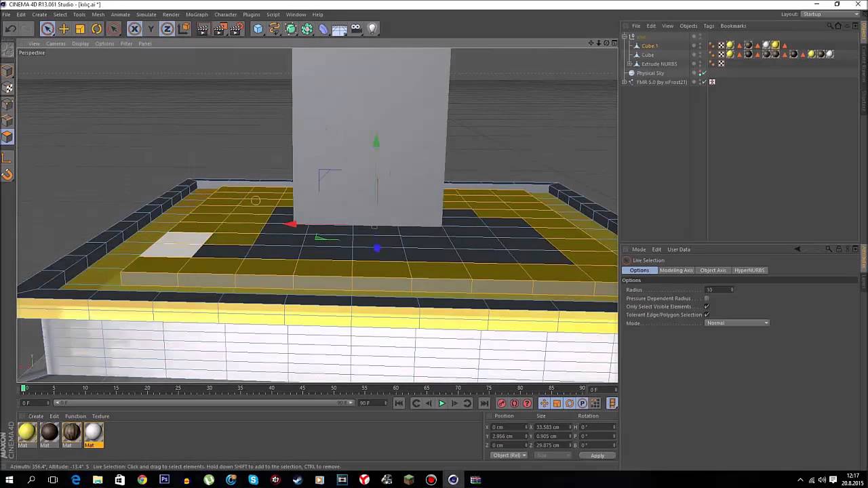Open Photoshop from the Windows taskbar
The image size is (868, 488).
(x=164, y=480)
